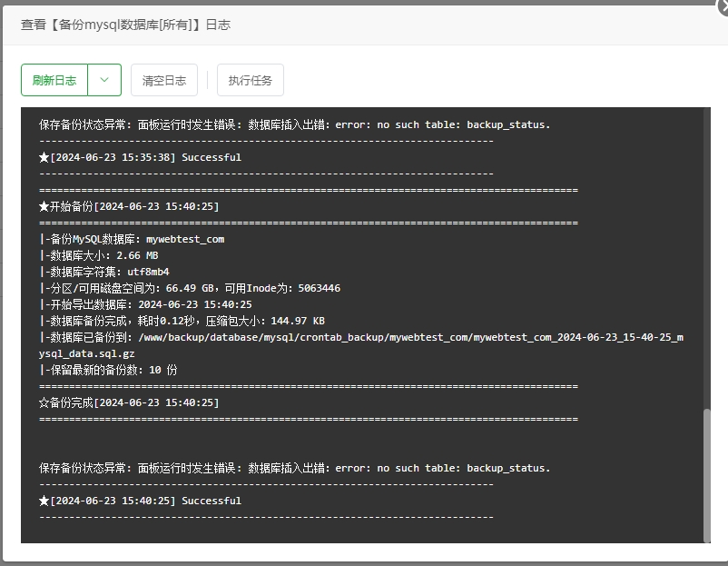
Task: Click the 刷新日志 refresh log button
Action: (x=54, y=80)
